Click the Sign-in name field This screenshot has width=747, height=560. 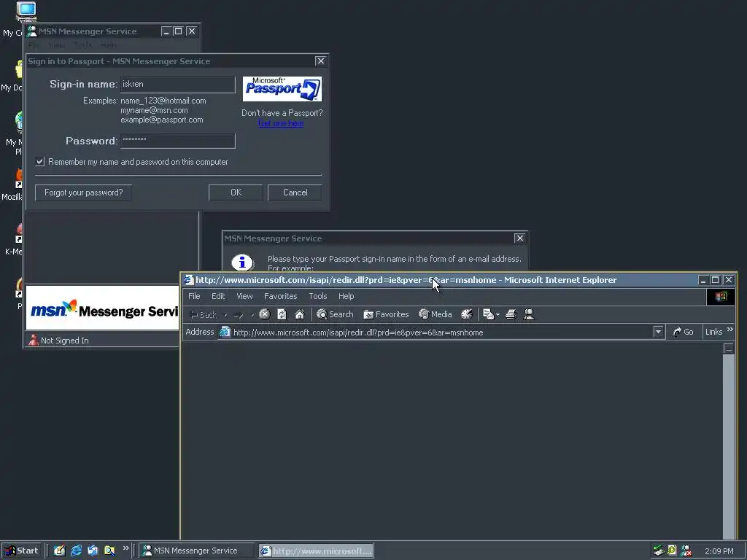[178, 85]
